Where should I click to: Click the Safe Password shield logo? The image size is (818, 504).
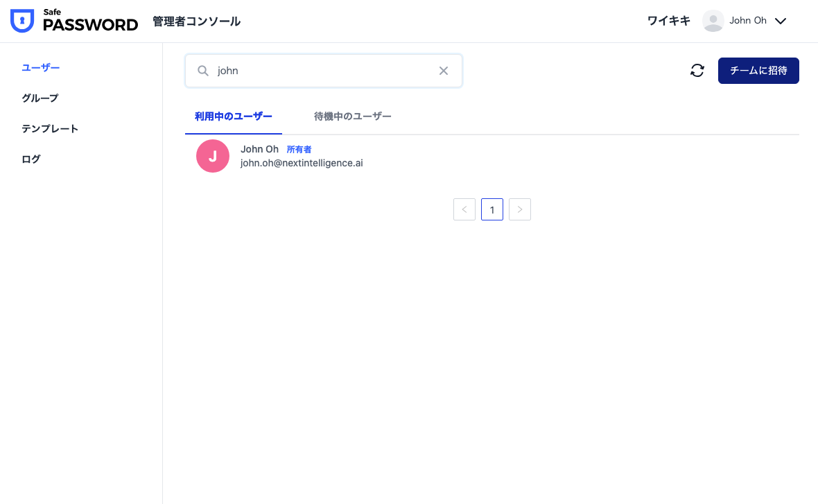[22, 21]
